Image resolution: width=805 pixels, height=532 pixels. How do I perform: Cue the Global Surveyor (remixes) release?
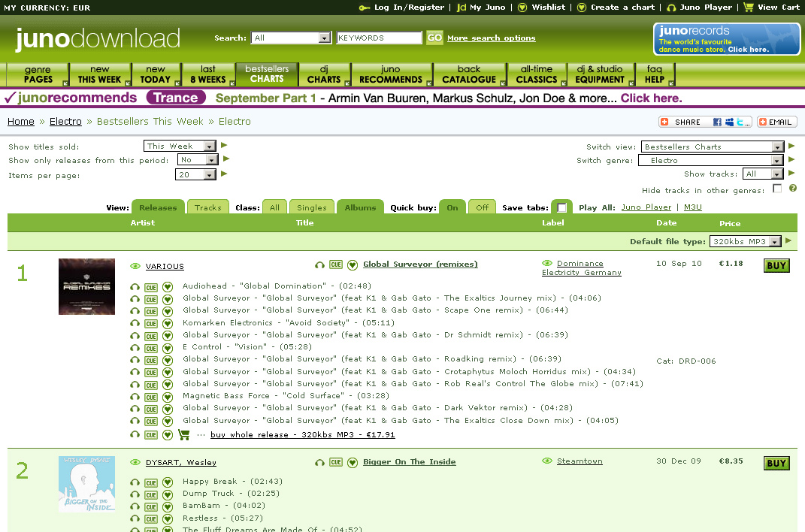(336, 264)
